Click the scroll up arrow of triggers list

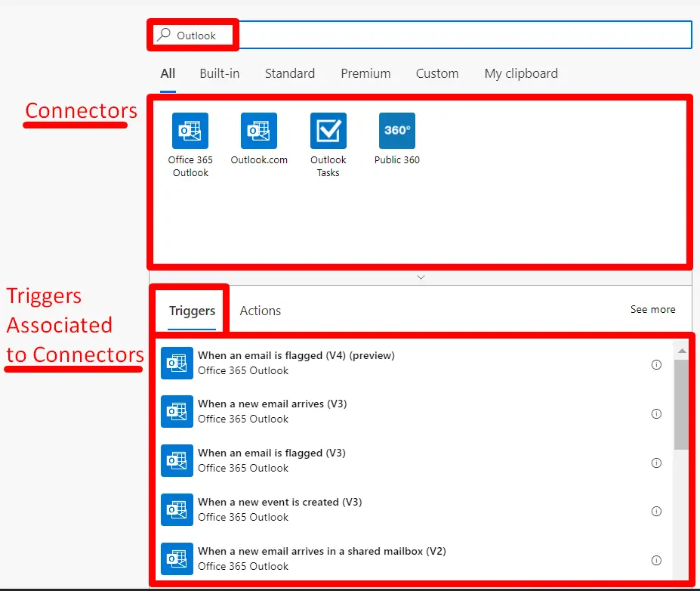click(x=682, y=351)
